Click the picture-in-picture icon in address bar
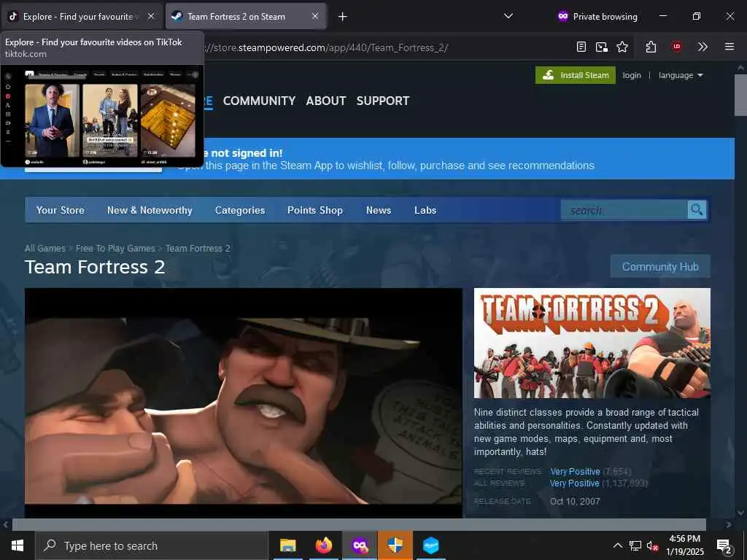 click(x=602, y=47)
